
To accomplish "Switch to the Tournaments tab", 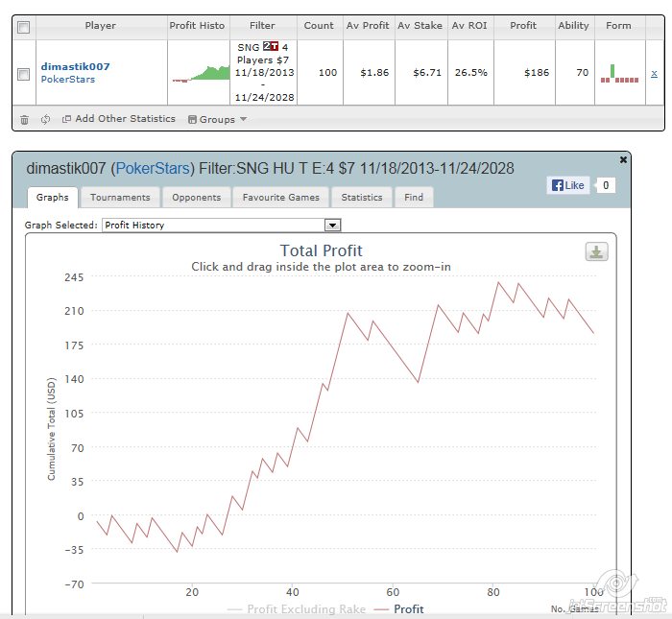I will 120,197.
